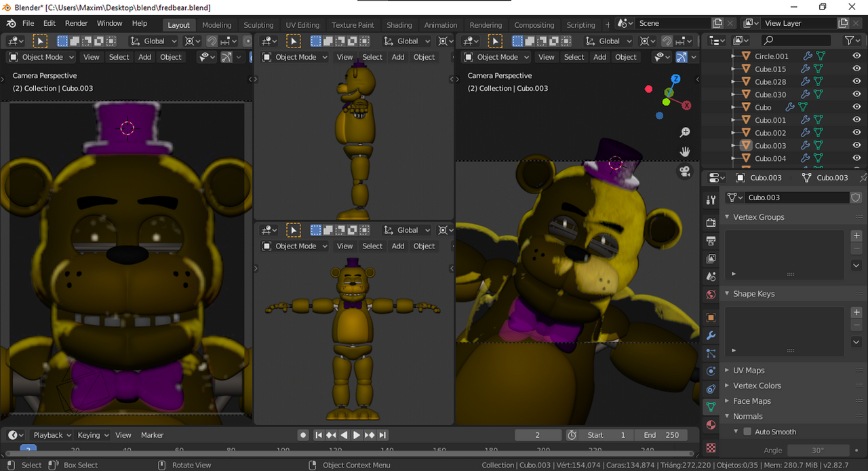Image resolution: width=868 pixels, height=471 pixels.
Task: Open the Render properties tab icon
Action: point(711,223)
